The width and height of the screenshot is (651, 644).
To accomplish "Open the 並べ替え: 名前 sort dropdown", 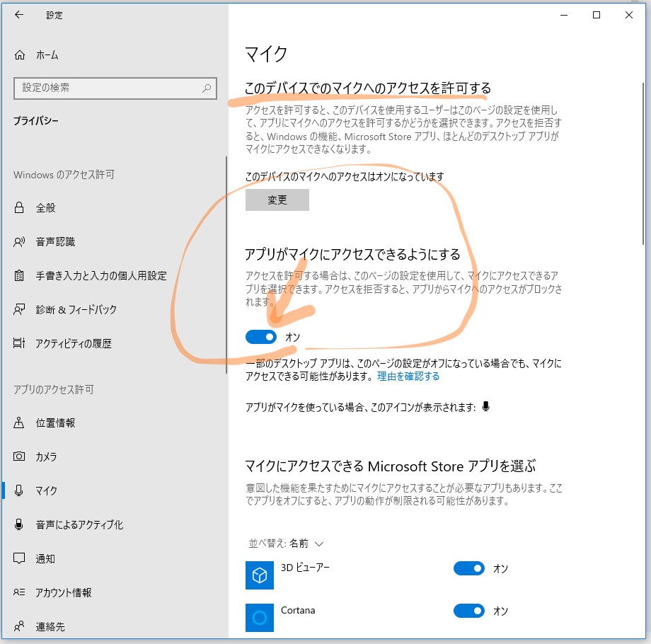I will pos(286,543).
